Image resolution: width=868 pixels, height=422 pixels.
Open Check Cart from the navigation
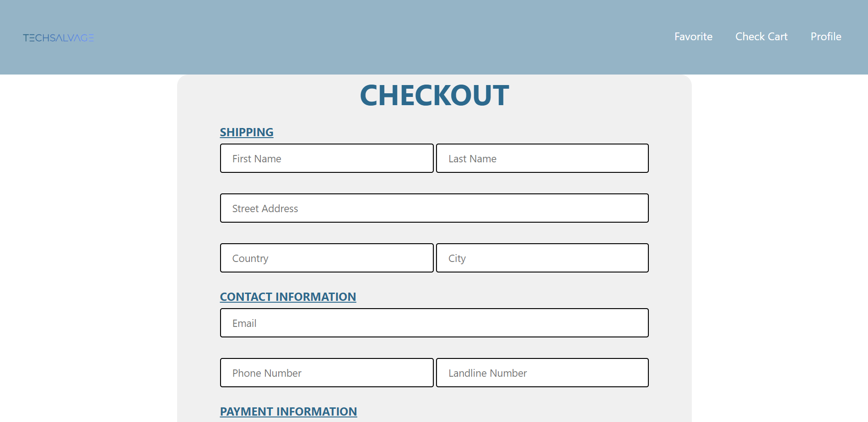(761, 37)
